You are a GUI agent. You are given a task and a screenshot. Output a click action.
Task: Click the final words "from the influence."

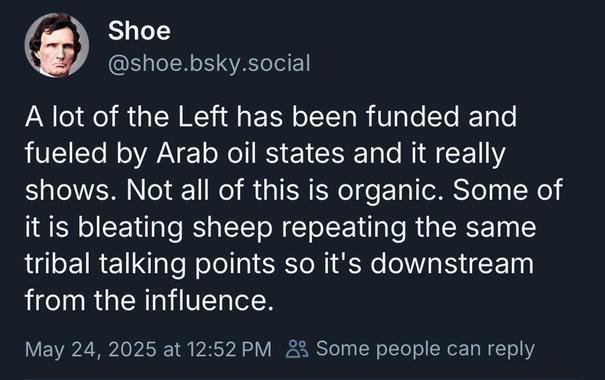[x=149, y=301]
